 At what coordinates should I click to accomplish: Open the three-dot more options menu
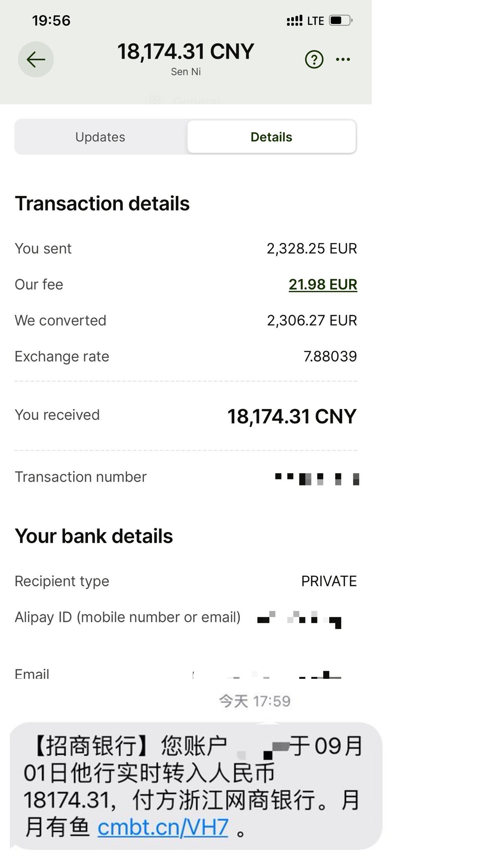pos(343,59)
